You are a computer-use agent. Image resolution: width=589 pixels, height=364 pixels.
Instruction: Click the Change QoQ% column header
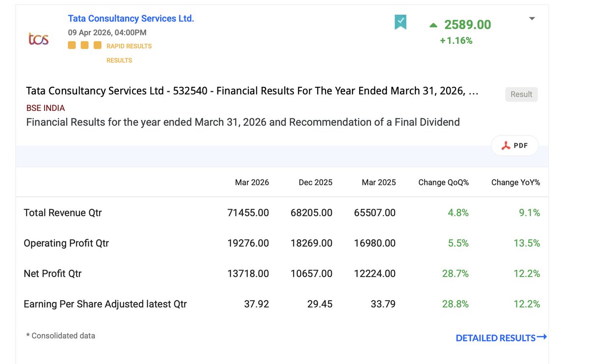(444, 182)
